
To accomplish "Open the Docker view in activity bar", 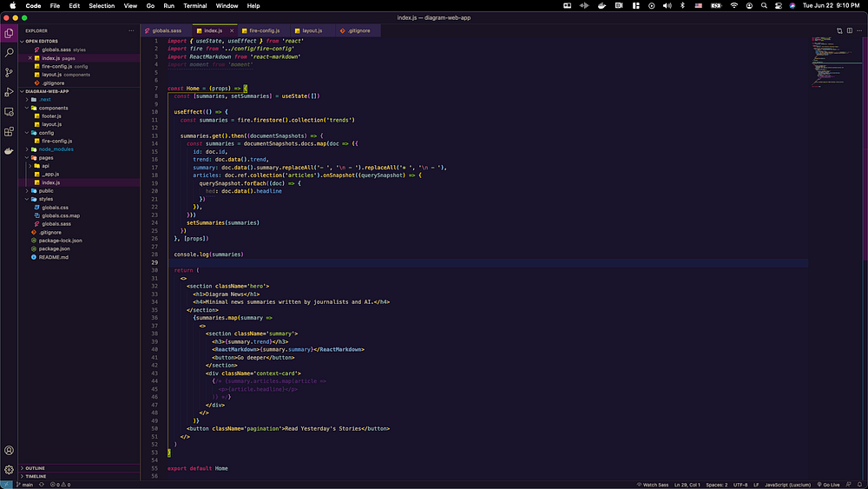I will 10,151.
